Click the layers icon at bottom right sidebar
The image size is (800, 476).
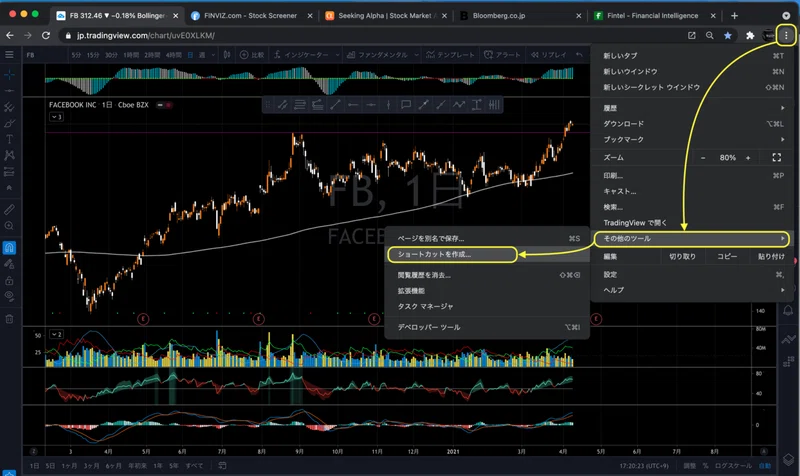click(788, 459)
